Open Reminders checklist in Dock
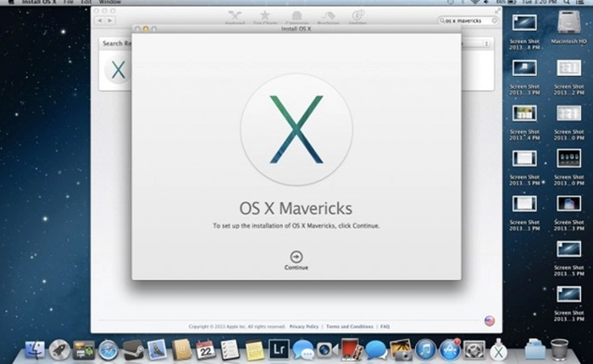This screenshot has height=364, width=593. [x=230, y=350]
